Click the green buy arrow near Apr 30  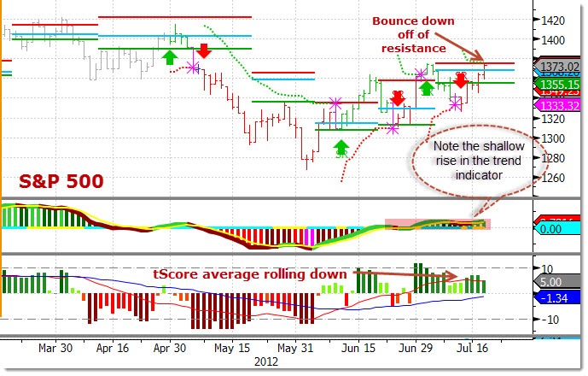(x=170, y=57)
